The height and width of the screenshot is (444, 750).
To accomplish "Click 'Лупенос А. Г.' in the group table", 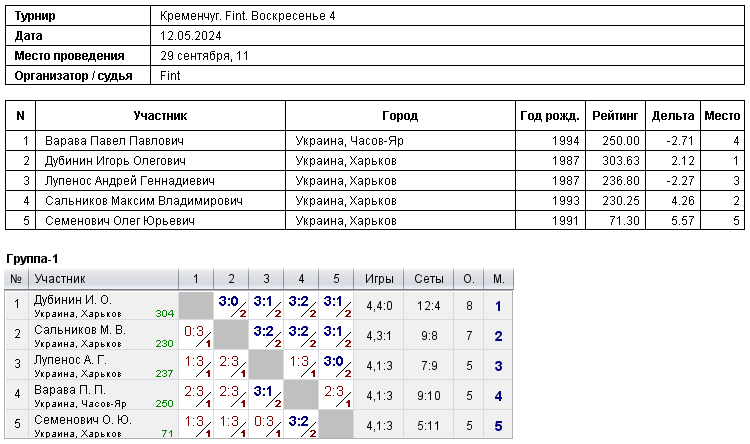I will pyautogui.click(x=70, y=360).
